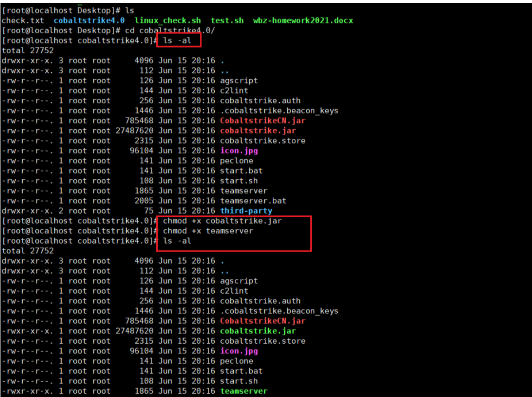Click the "teamserver.bat" filename
This screenshot has width=532, height=397.
tap(253, 201)
